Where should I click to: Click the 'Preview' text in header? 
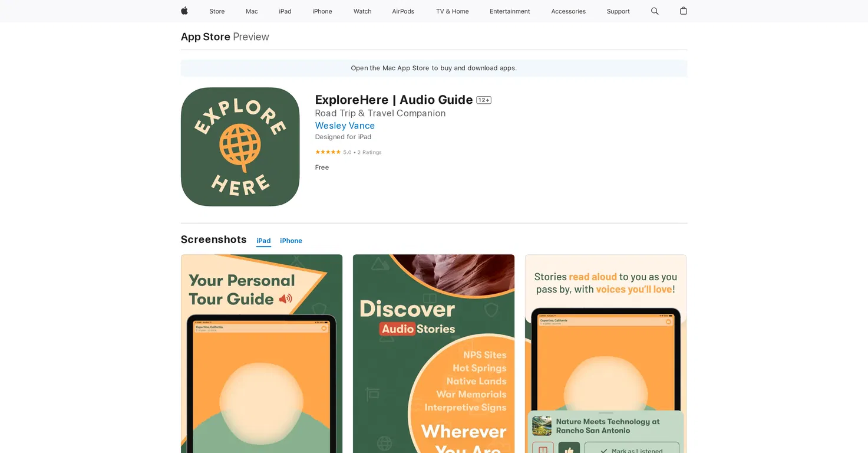pos(251,37)
